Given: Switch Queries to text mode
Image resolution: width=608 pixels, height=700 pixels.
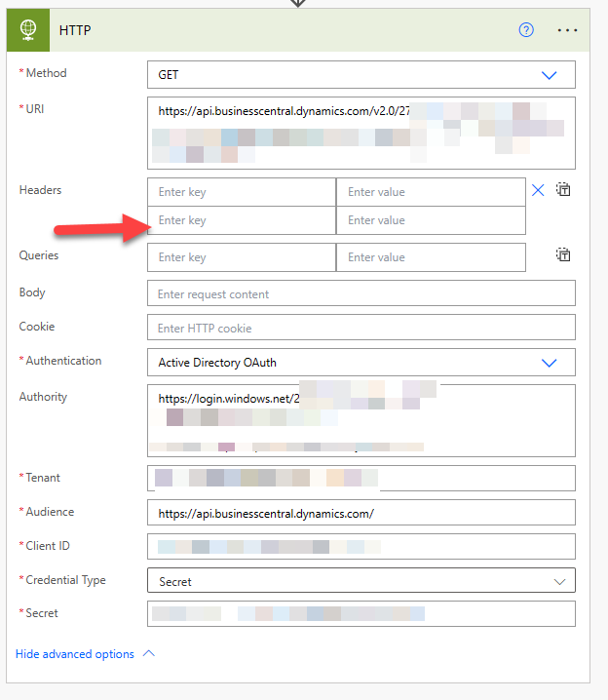Looking at the screenshot, I should (563, 254).
